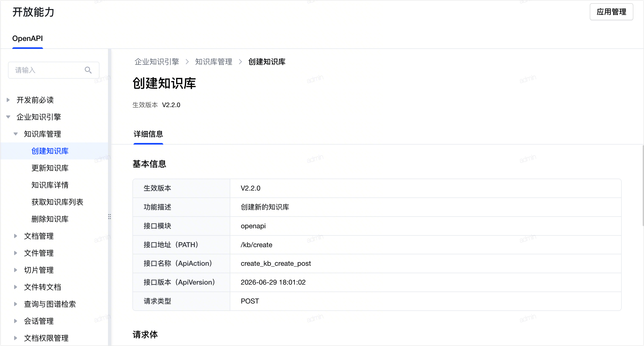This screenshot has width=644, height=346.
Task: Click the 创建新的知识库 description value
Action: tap(265, 207)
